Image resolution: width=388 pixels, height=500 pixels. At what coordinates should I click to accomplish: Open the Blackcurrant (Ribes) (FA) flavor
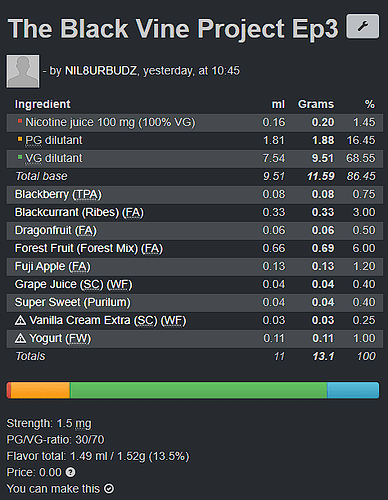tap(79, 212)
